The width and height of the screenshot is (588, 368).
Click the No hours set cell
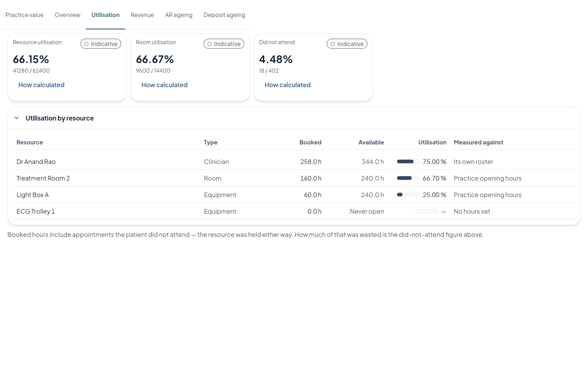(472, 212)
